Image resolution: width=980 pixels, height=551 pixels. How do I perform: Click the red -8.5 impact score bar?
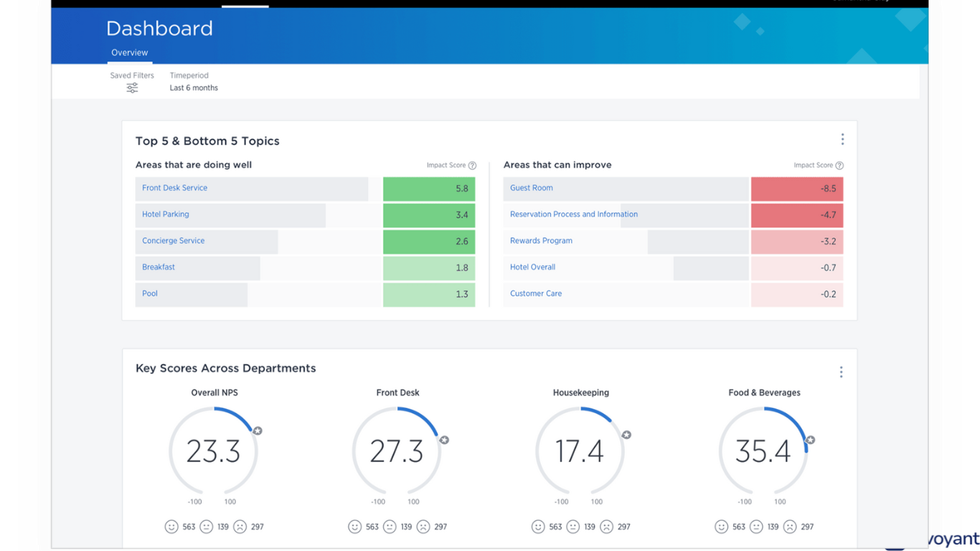[x=796, y=188]
